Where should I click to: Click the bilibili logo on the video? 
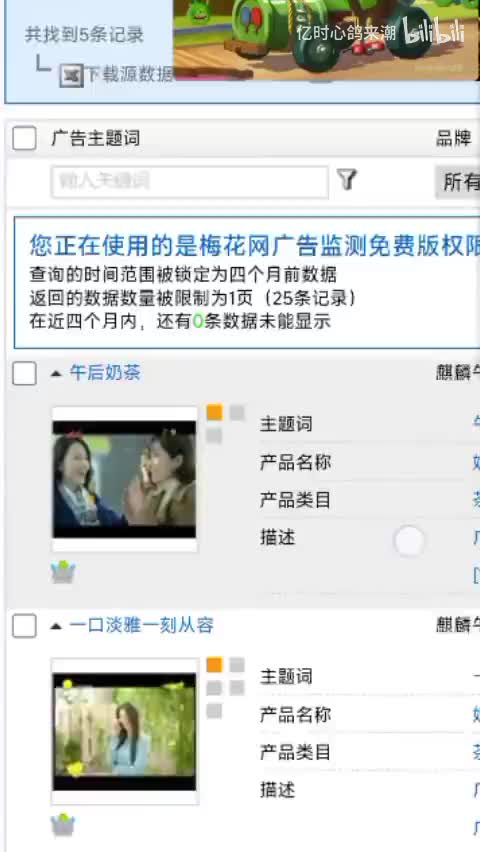tap(434, 31)
